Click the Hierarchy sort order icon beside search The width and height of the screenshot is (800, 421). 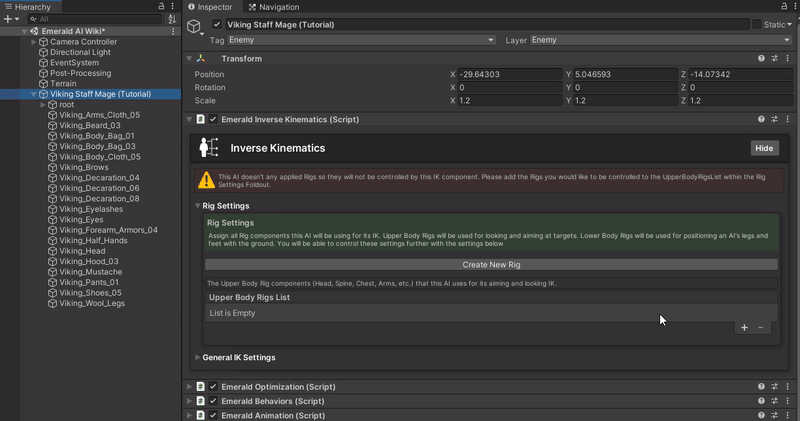click(x=171, y=19)
